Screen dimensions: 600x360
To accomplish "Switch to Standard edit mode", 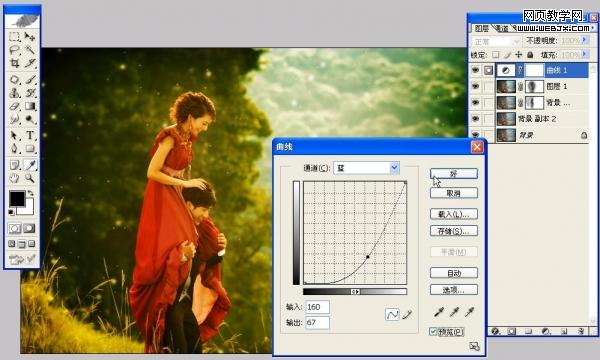I will pos(15,228).
